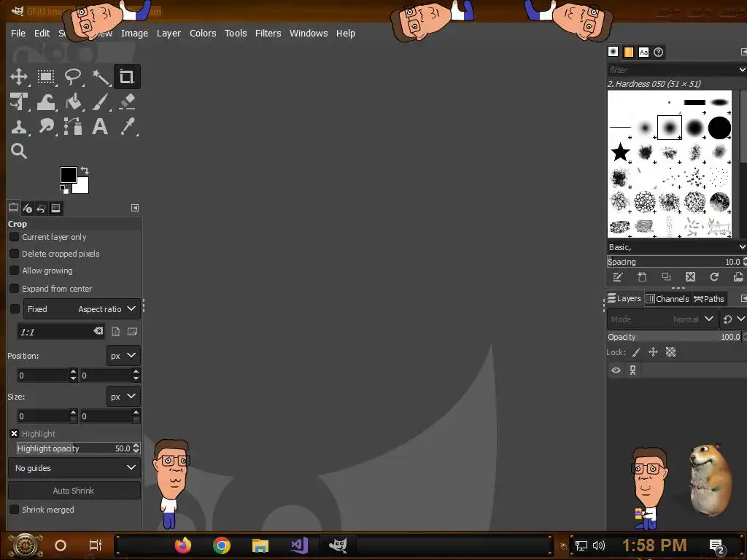Enable Delete cropped pixels checkbox
747x560 pixels.
click(x=15, y=253)
